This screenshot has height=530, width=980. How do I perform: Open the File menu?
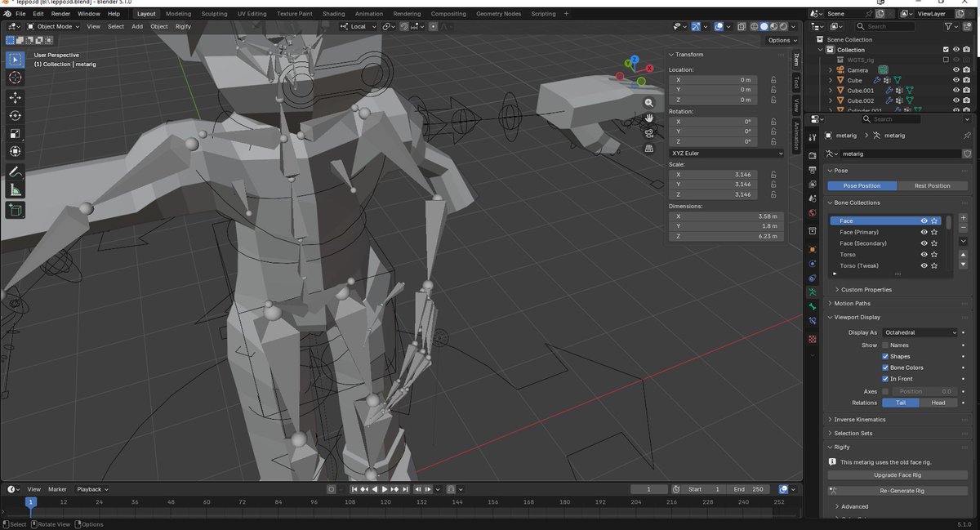[x=20, y=14]
